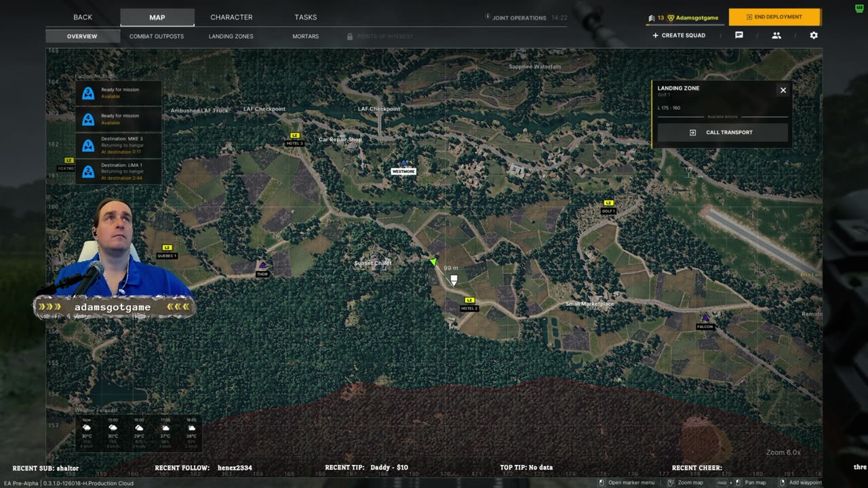
Task: Select helicopter heading to MIKE 3
Action: (119, 145)
